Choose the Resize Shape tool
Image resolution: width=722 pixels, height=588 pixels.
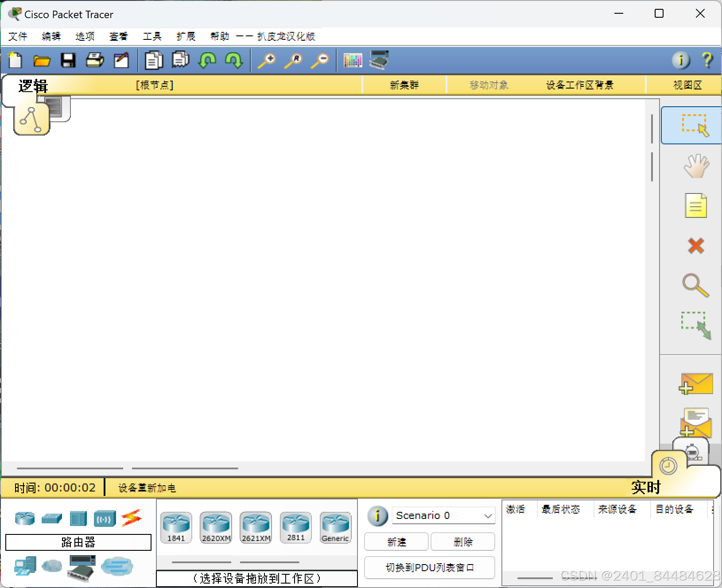[x=696, y=325]
